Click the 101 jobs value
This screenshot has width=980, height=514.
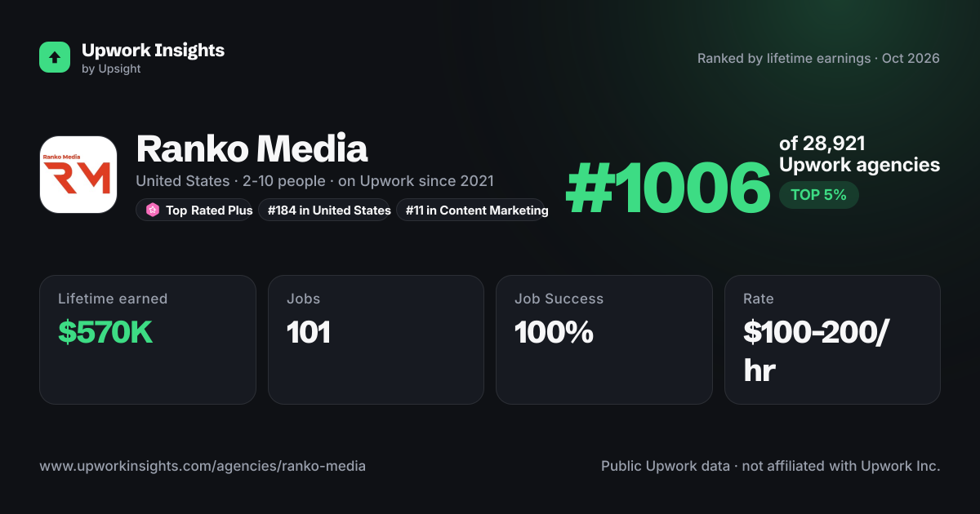pos(309,332)
